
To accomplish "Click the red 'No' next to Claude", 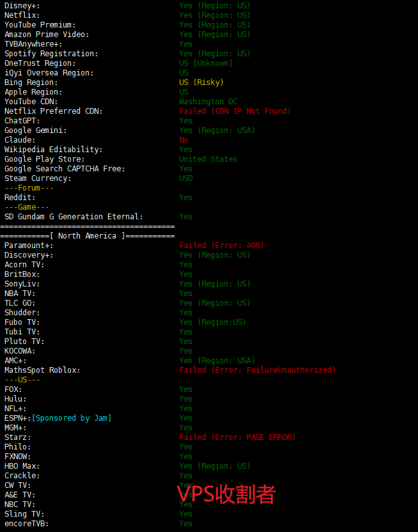I will [184, 140].
